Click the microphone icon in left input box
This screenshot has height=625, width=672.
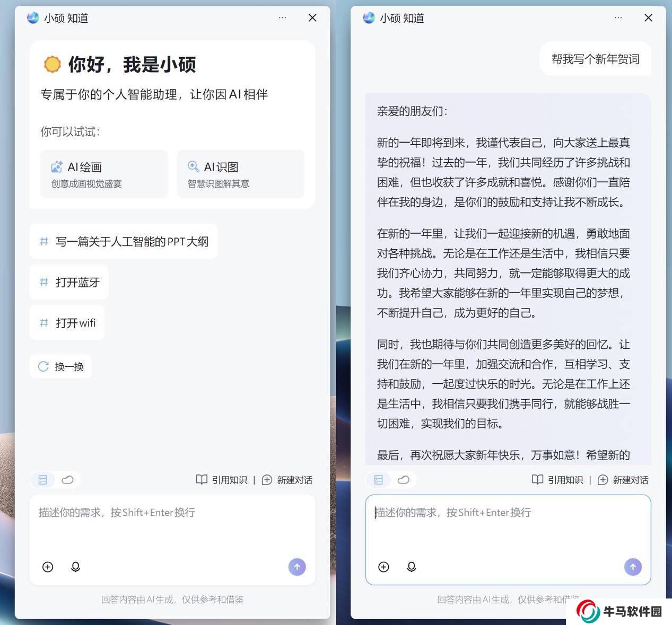point(75,567)
